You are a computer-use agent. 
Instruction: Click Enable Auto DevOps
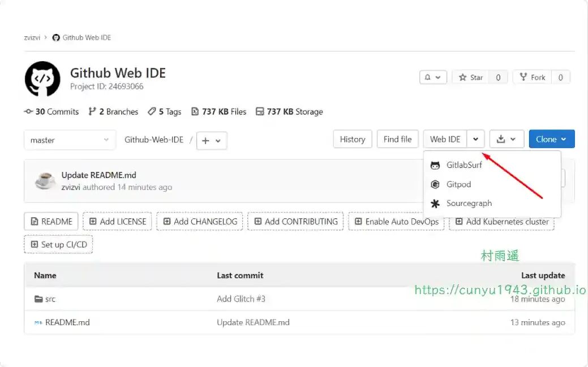[396, 222]
